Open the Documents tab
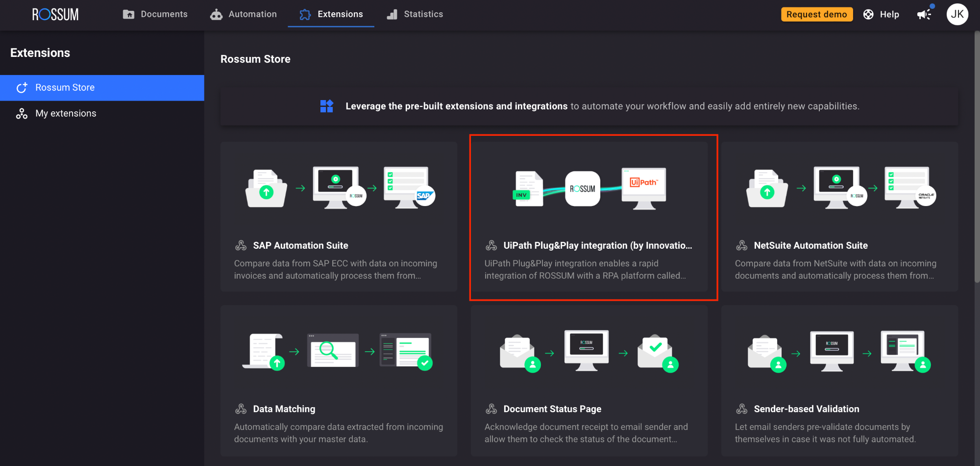The width and height of the screenshot is (980, 466). (155, 14)
